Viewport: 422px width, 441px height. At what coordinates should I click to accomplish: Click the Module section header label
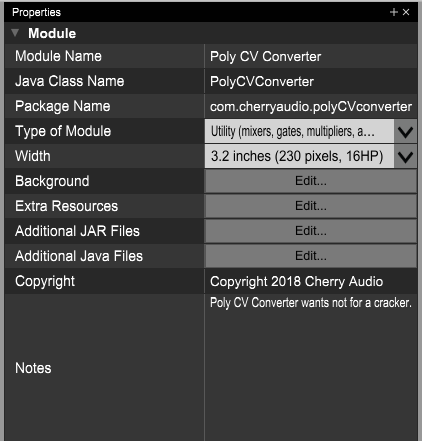coord(52,33)
